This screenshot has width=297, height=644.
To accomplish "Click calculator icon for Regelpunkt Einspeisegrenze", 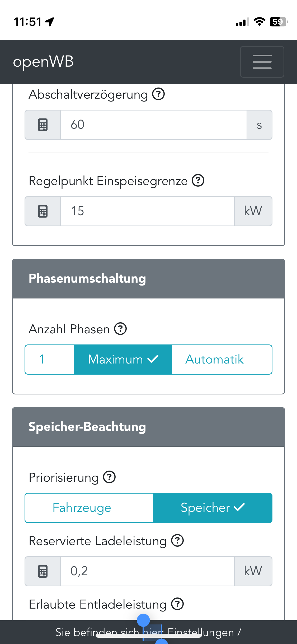I will [43, 211].
